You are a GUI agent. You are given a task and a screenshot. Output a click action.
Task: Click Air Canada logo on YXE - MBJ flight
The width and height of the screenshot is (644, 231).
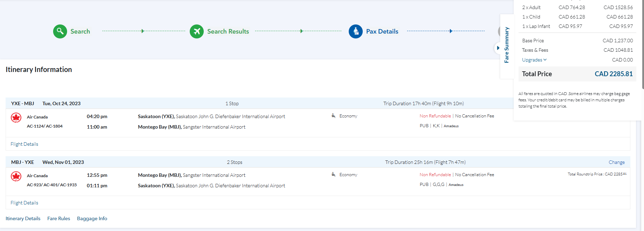[16, 118]
